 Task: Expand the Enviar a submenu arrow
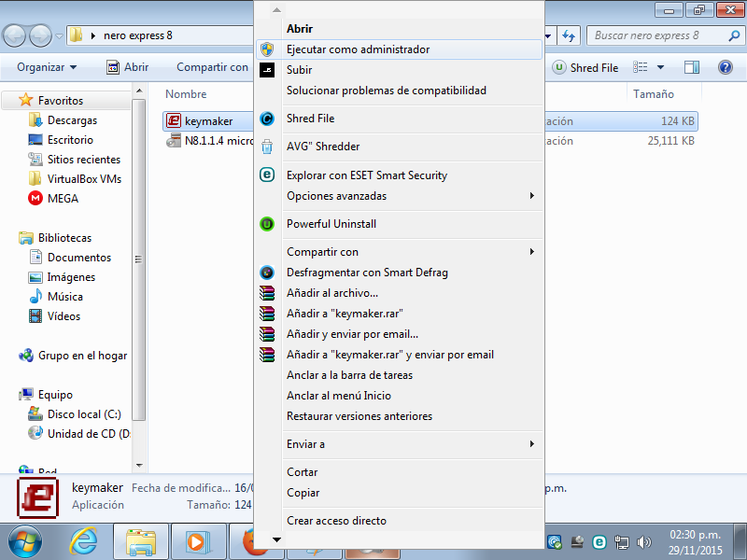(531, 444)
